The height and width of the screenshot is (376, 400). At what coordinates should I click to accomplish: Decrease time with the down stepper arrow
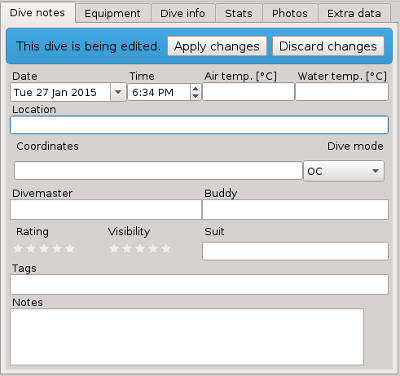coord(196,96)
